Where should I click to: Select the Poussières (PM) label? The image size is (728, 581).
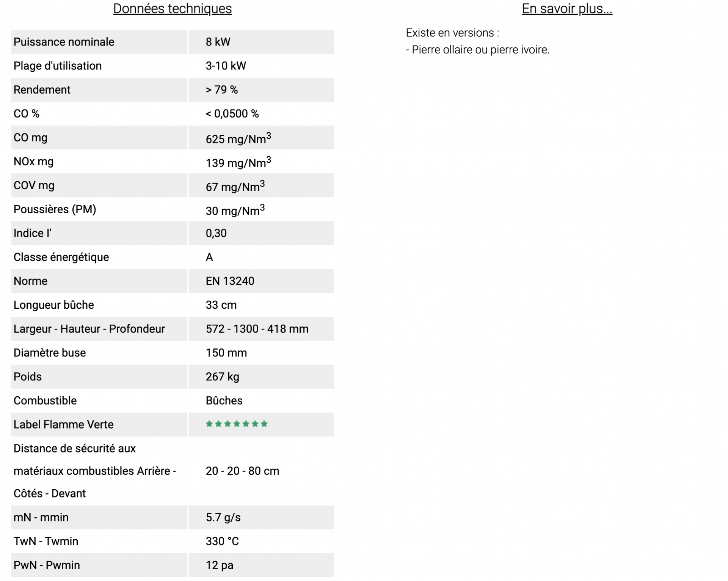click(x=55, y=209)
